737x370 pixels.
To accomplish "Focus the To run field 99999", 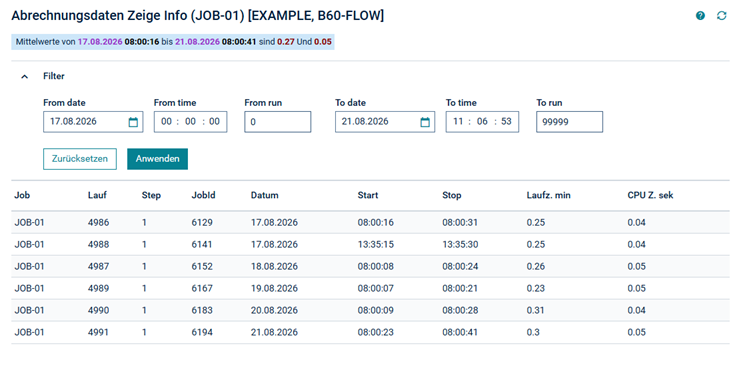I will tap(569, 122).
